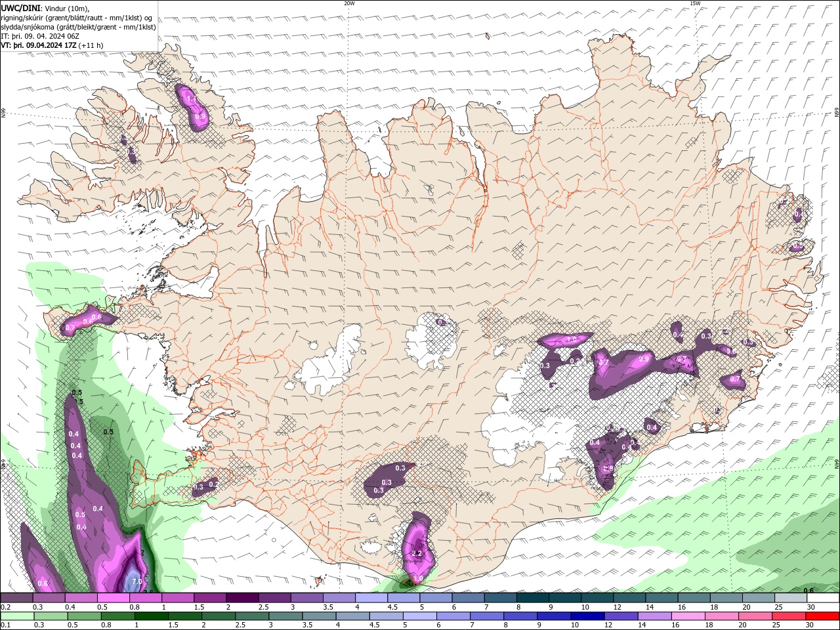Click the '0.2' label on the snow scale

5,607
